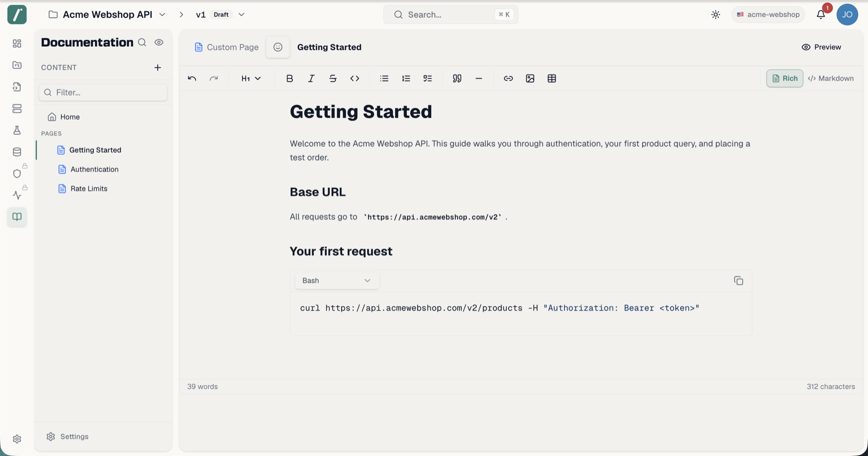Choose a page emoji icon
Image resolution: width=868 pixels, height=456 pixels.
click(x=278, y=47)
